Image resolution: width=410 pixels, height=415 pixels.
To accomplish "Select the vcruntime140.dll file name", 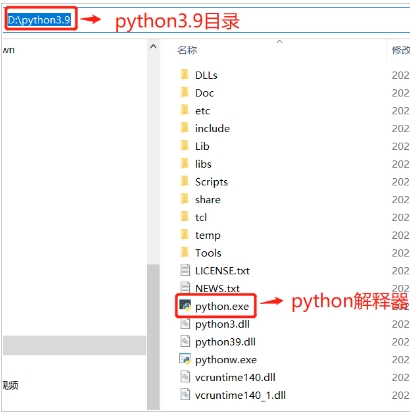I will (235, 377).
